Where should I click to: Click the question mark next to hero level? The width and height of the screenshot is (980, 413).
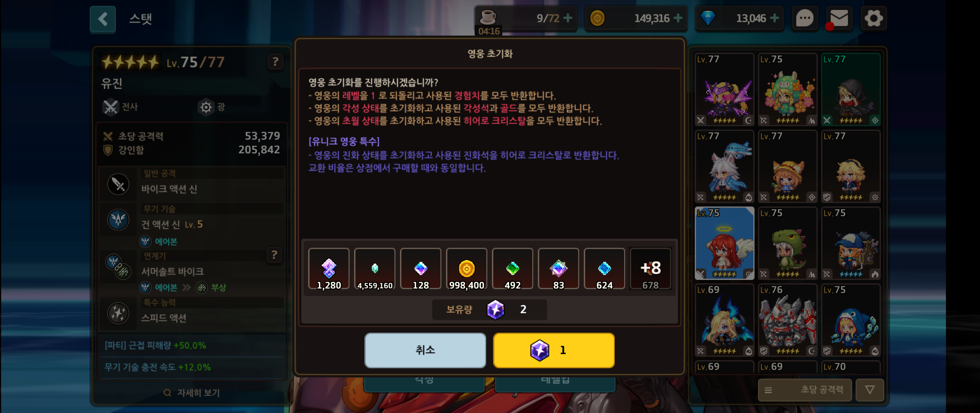[x=275, y=62]
